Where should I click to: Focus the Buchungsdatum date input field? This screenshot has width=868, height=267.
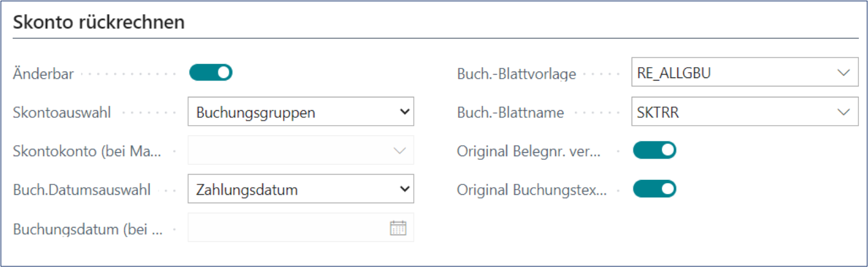coord(287,228)
